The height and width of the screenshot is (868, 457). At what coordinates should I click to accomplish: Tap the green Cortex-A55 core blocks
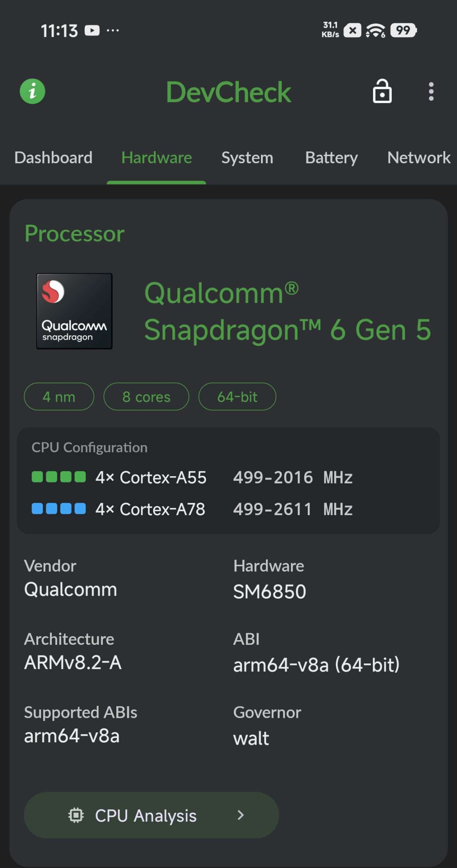tap(59, 477)
